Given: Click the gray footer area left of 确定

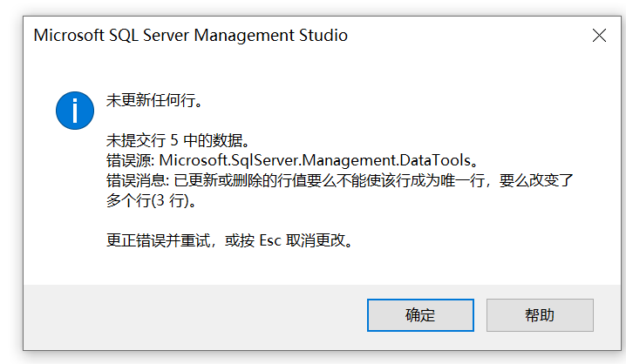Looking at the screenshot, I should click(x=192, y=314).
